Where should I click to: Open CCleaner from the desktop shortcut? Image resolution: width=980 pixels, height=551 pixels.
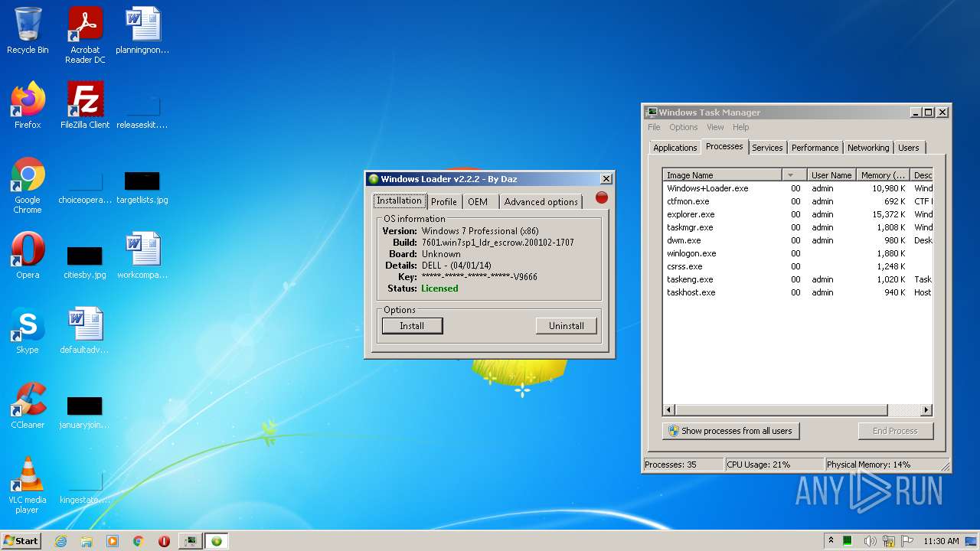coord(28,406)
